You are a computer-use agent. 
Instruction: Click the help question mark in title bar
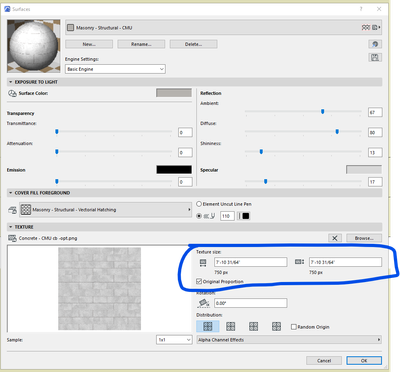tap(361, 9)
